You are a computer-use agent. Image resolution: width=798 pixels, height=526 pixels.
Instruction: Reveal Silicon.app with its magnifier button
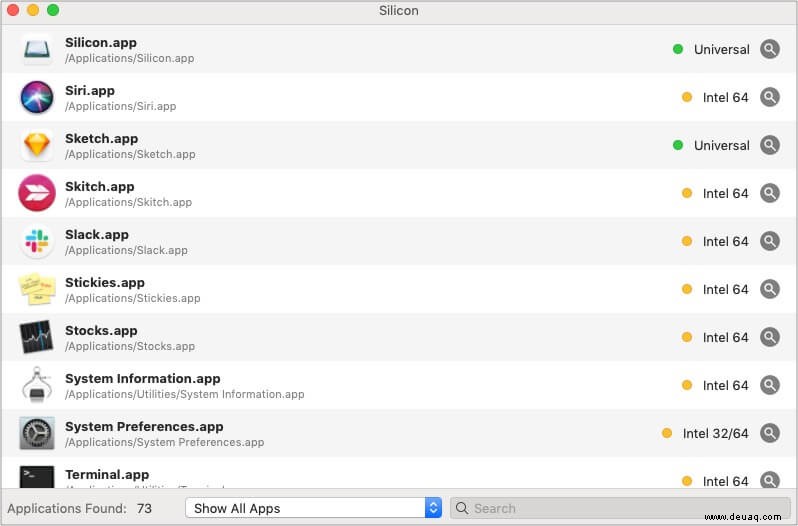[x=770, y=49]
